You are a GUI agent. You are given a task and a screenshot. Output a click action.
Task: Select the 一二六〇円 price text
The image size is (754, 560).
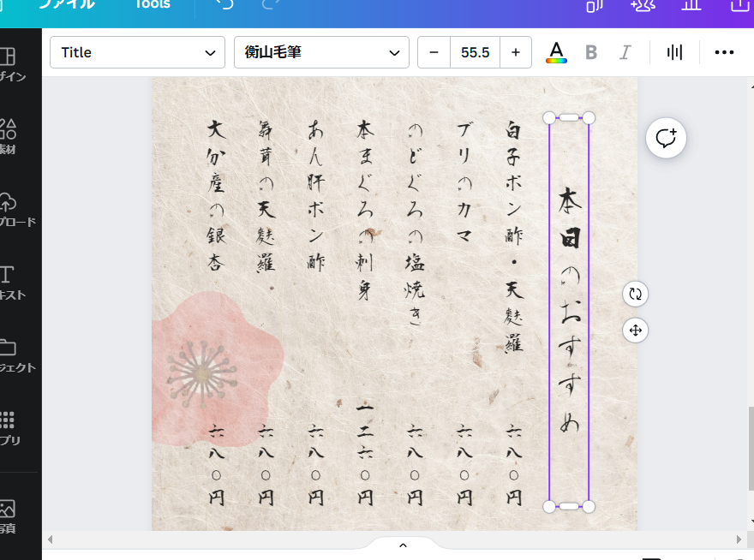[365, 455]
